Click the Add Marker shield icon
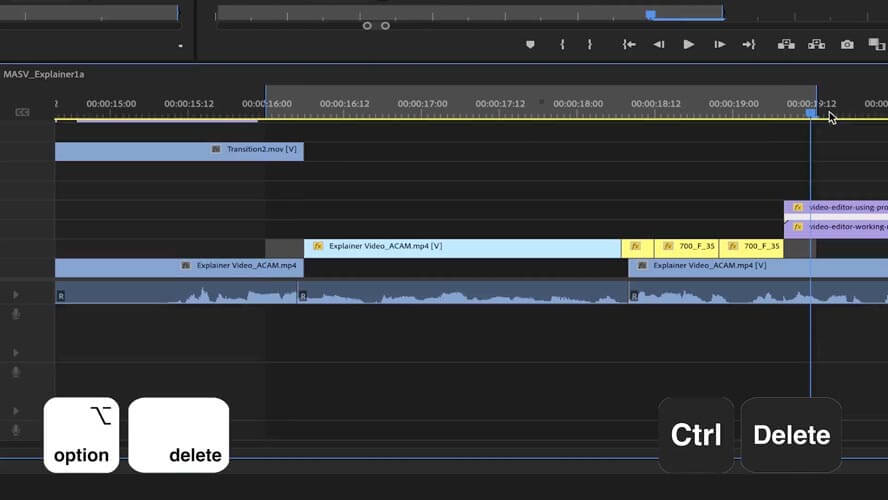This screenshot has height=500, width=888. coord(530,44)
